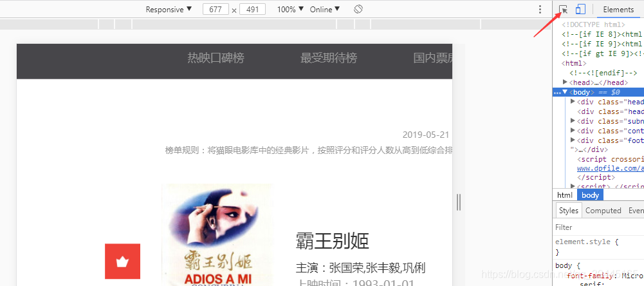Open the 霸王别姬 movie title link
This screenshot has height=286, width=644.
(x=332, y=241)
